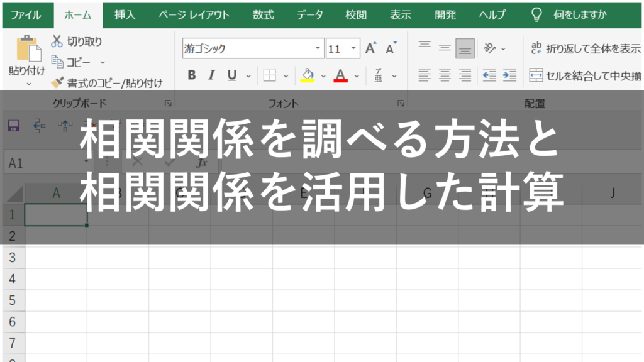This screenshot has height=362, width=644.
Task: Toggle right text alignment
Action: [465, 75]
